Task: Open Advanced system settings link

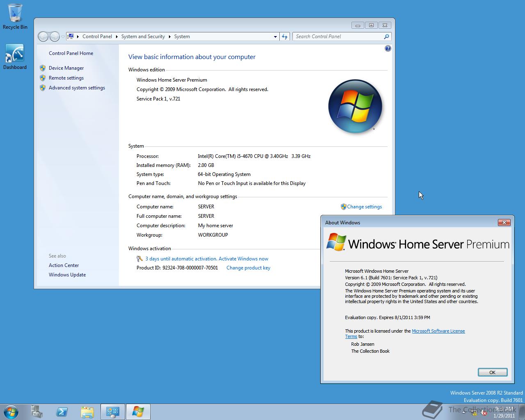Action: (77, 88)
